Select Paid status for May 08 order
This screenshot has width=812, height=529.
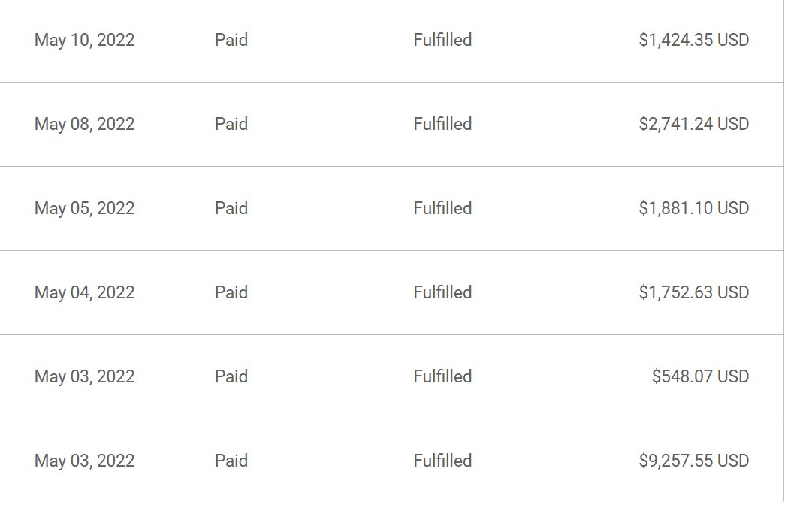click(231, 124)
